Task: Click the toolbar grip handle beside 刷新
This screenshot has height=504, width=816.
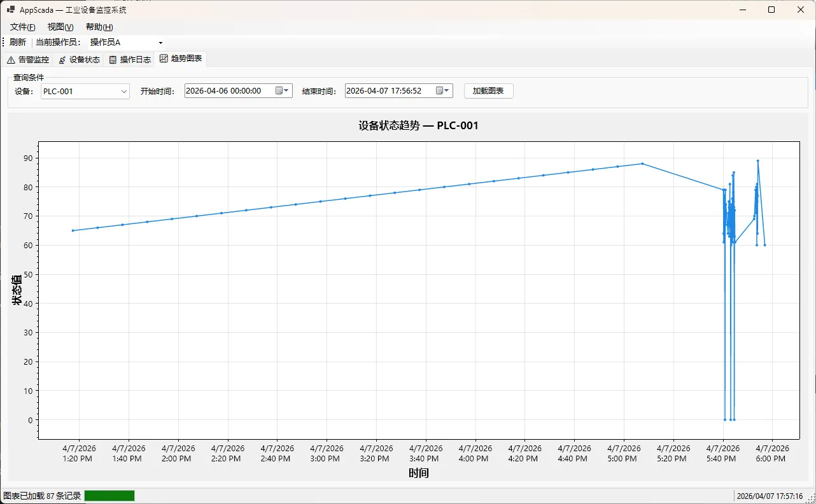Action: (4, 42)
